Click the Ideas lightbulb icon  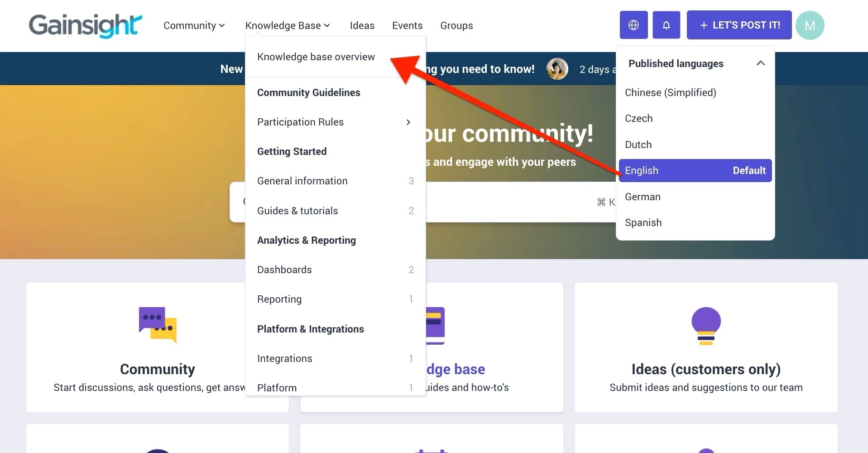[x=706, y=326]
